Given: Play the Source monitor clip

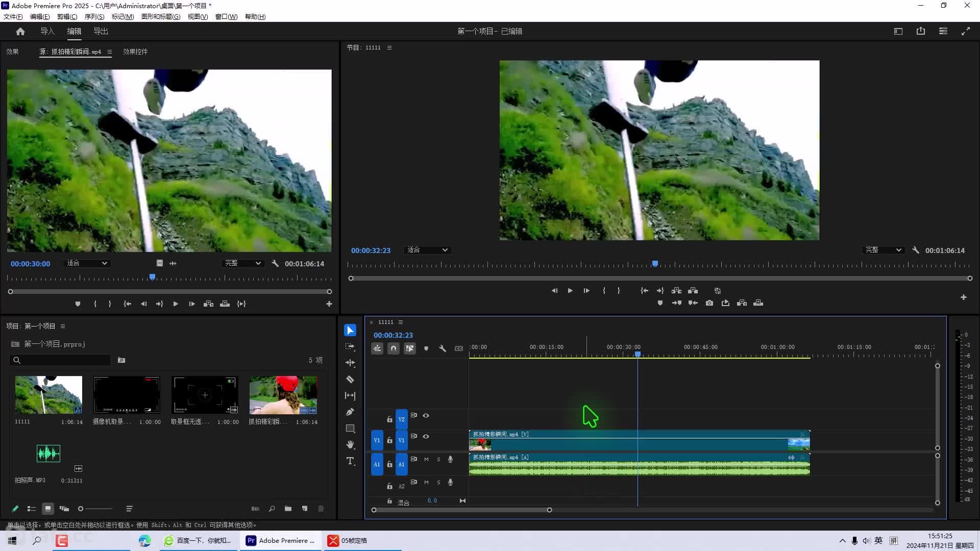Looking at the screenshot, I should tap(176, 304).
